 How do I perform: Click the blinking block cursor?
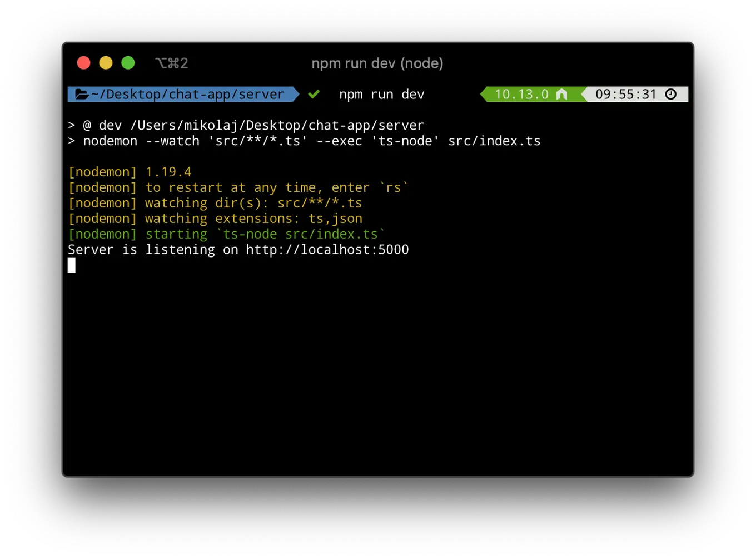pos(71,265)
